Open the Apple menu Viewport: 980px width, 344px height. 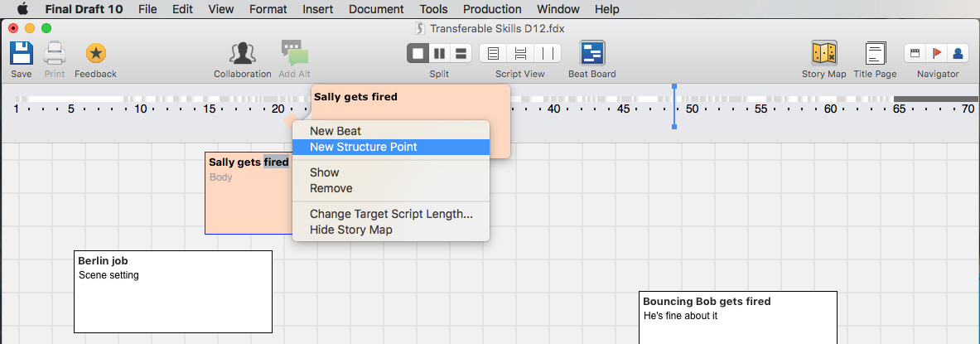click(22, 9)
